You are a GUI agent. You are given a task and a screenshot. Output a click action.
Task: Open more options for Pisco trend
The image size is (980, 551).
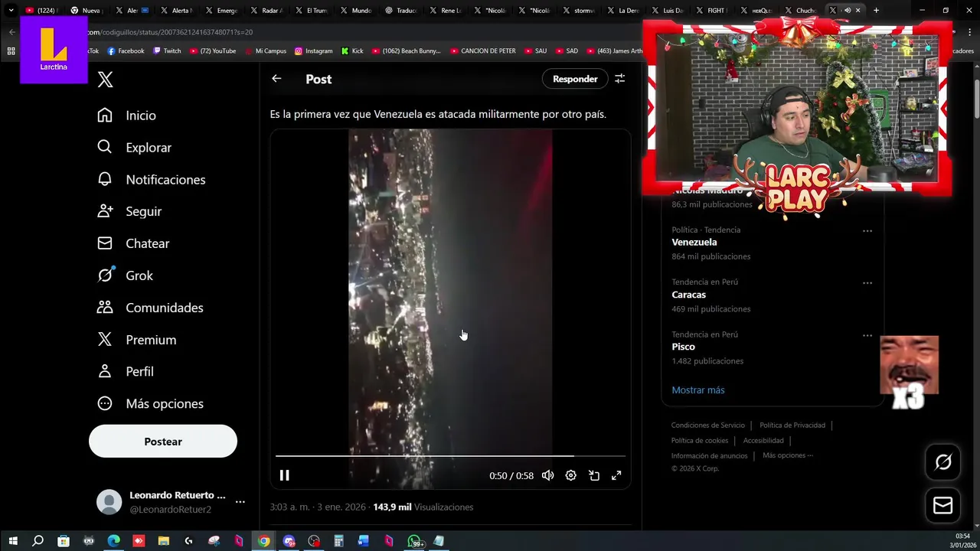pos(867,335)
